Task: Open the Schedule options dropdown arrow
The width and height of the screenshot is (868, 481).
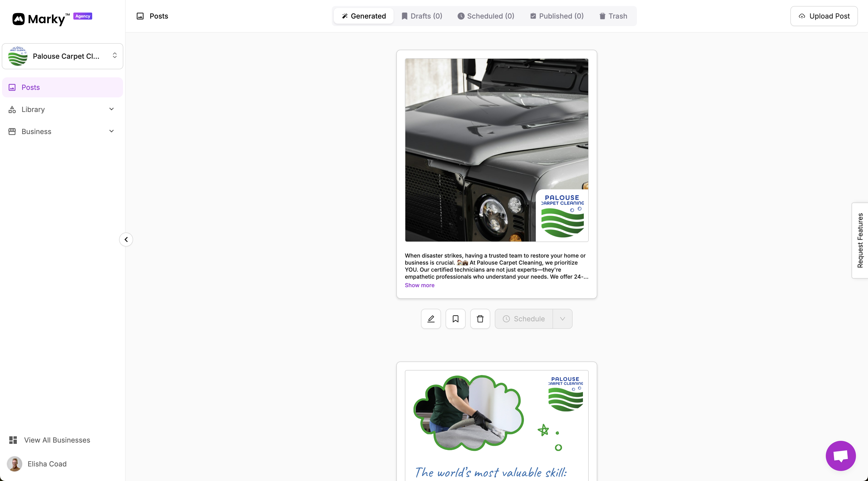Action: click(x=562, y=319)
